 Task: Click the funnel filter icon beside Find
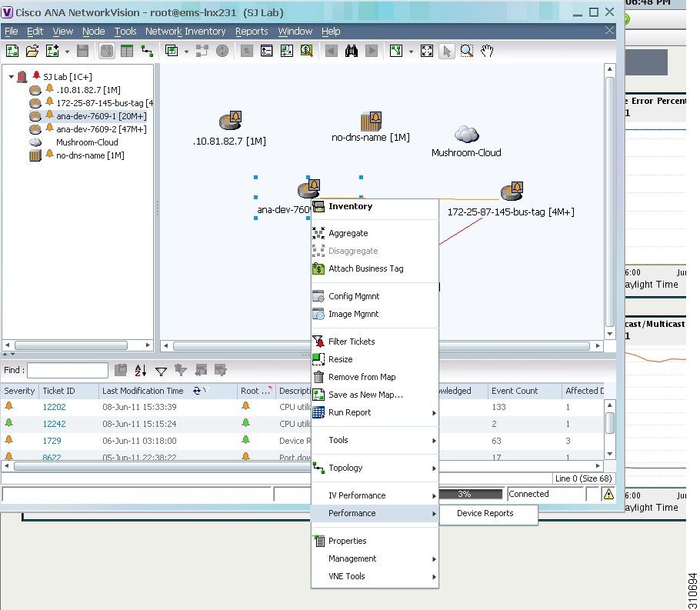pos(161,371)
